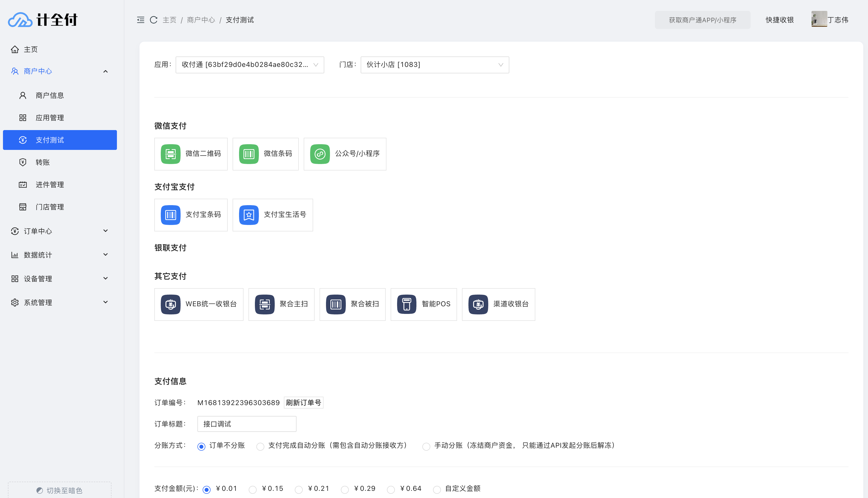Collapse sidebar using the menu fold icon
The height and width of the screenshot is (498, 868).
pos(140,20)
